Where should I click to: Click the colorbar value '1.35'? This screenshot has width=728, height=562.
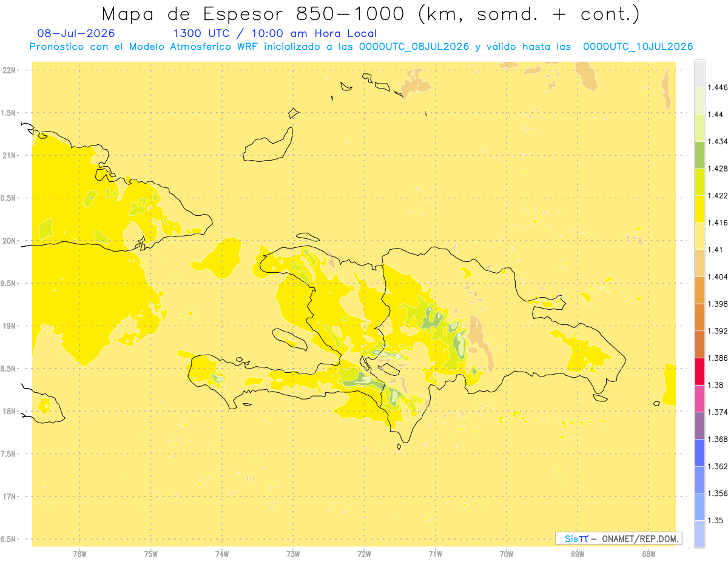click(x=715, y=520)
